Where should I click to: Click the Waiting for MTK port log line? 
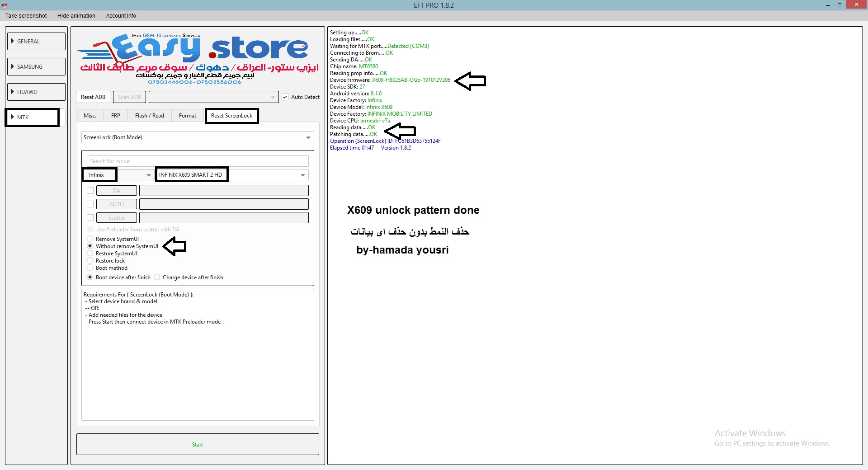point(379,46)
